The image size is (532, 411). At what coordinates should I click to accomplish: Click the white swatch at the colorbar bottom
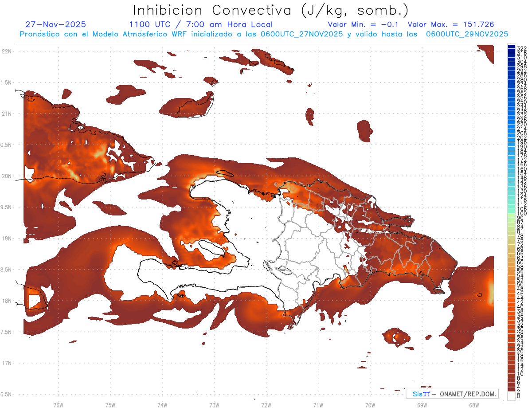tap(511, 396)
